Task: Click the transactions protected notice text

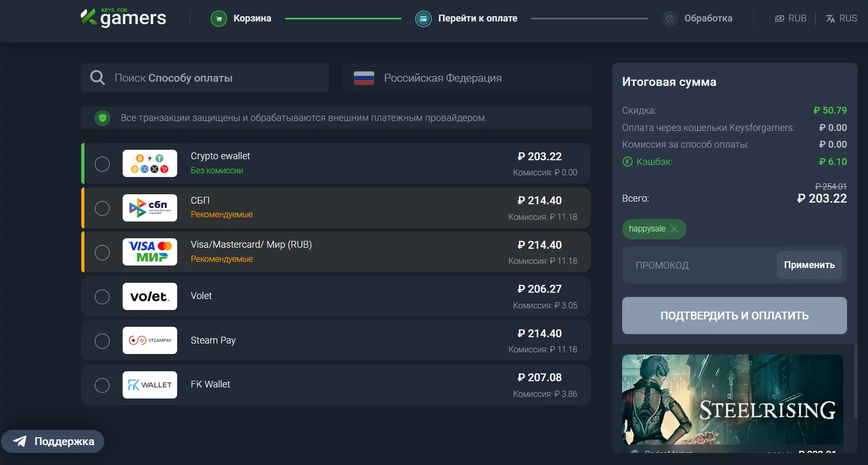Action: (303, 118)
